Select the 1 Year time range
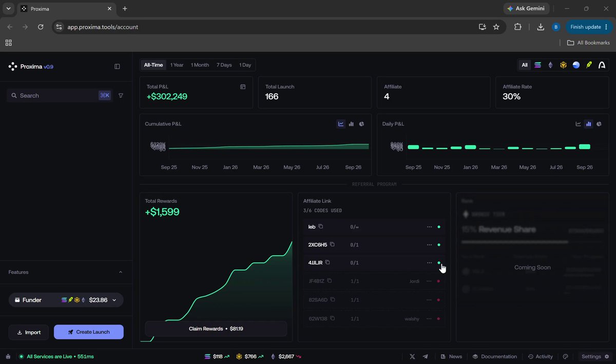The width and height of the screenshot is (616, 364). pos(177,65)
